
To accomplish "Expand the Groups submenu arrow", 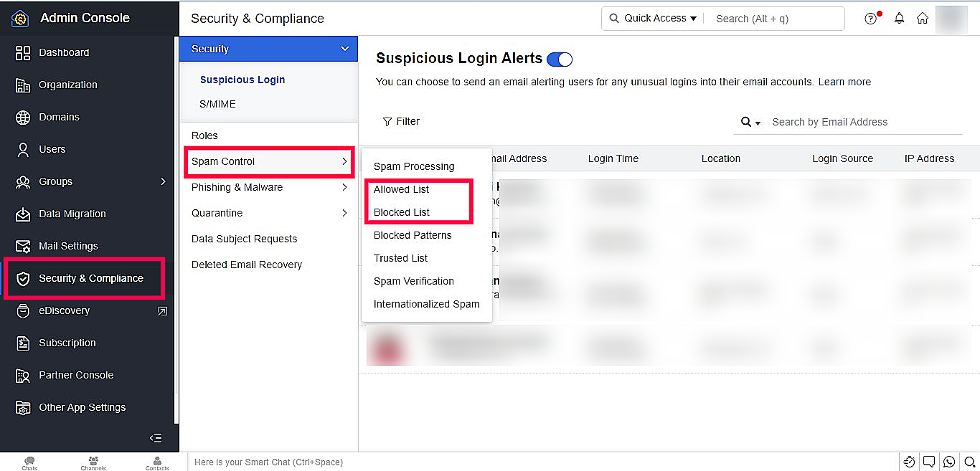I will pyautogui.click(x=163, y=181).
